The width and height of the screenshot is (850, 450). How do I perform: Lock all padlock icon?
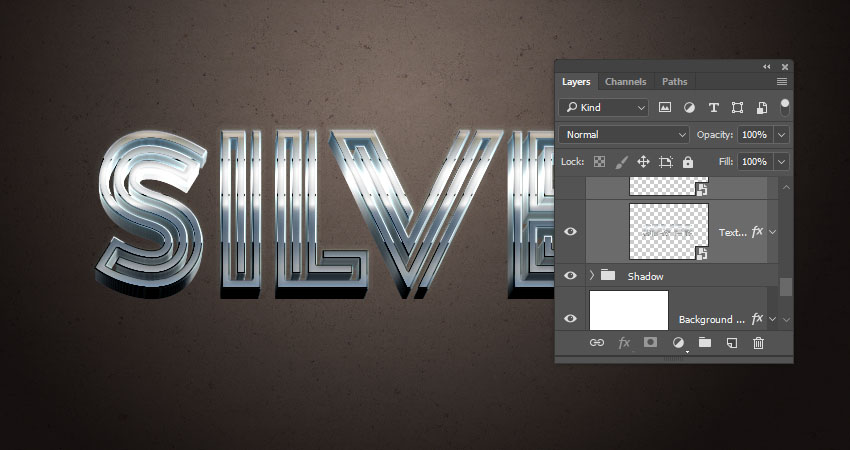pyautogui.click(x=688, y=162)
